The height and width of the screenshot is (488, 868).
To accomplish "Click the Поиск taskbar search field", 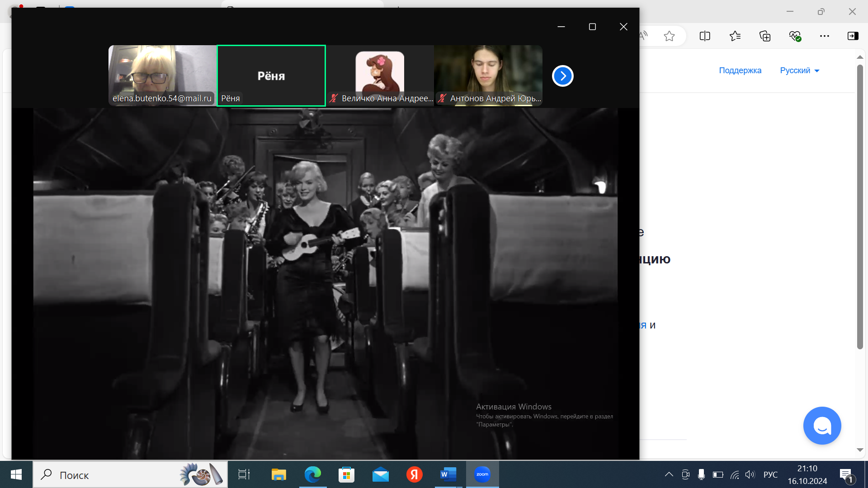I will [x=130, y=475].
